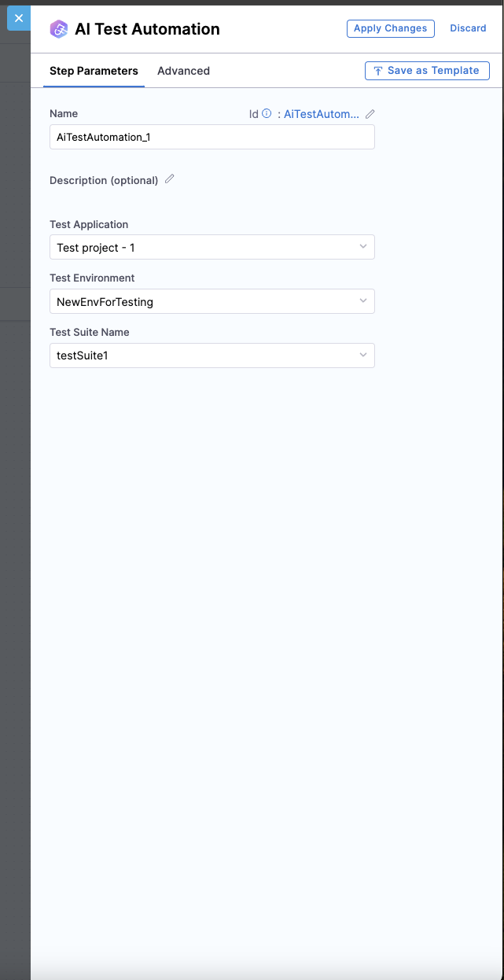Screen dimensions: 504x980
Task: Open the Test Environment dropdown
Action: click(x=212, y=300)
